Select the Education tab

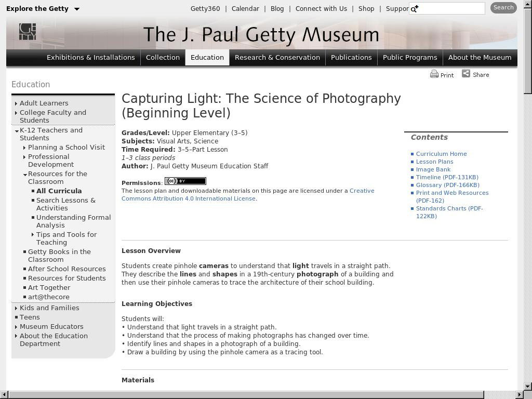(x=207, y=57)
